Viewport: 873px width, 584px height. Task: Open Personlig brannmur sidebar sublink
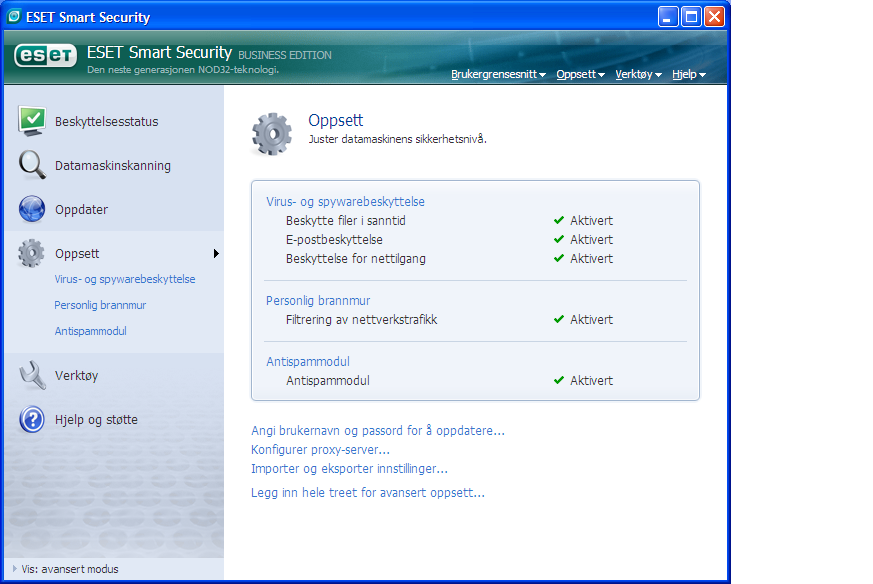pyautogui.click(x=100, y=305)
